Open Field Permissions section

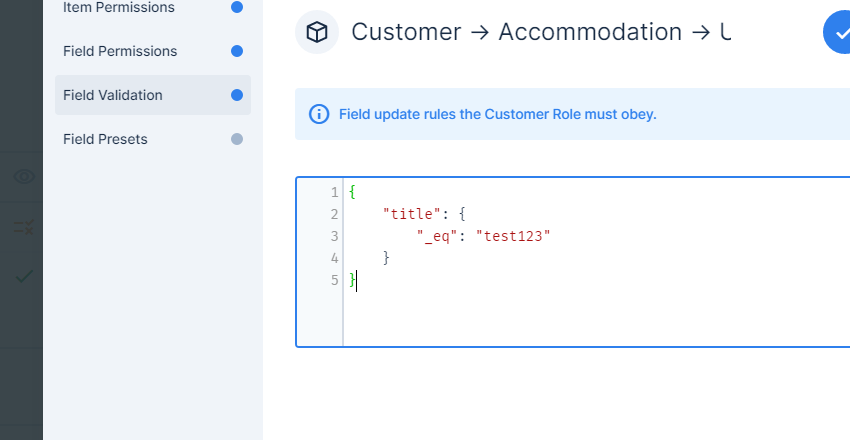click(153, 51)
